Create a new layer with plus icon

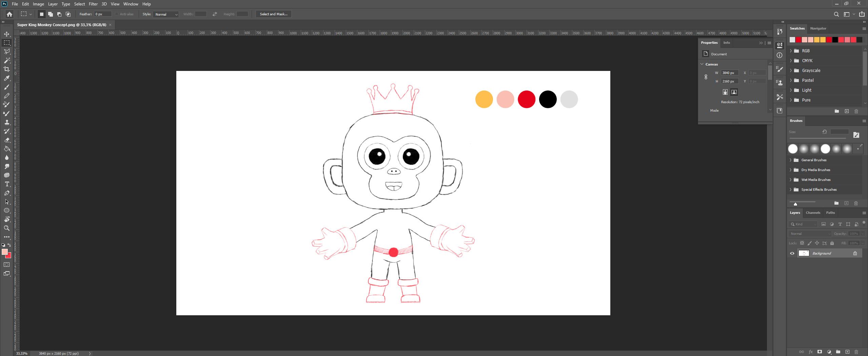pyautogui.click(x=847, y=352)
